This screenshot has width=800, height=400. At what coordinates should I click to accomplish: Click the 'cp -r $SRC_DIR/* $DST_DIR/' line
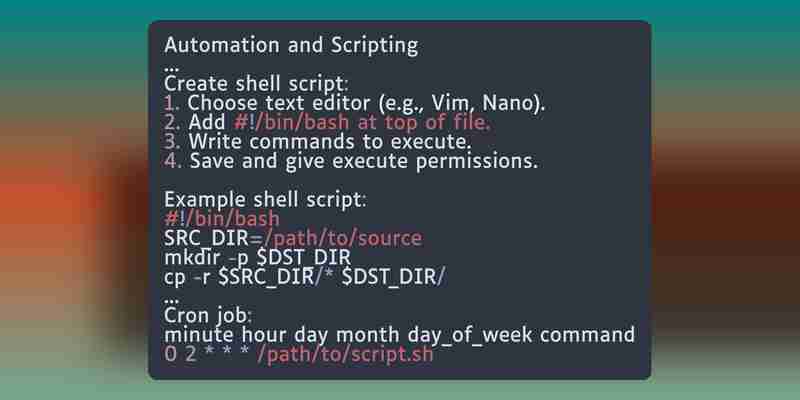pos(305,277)
